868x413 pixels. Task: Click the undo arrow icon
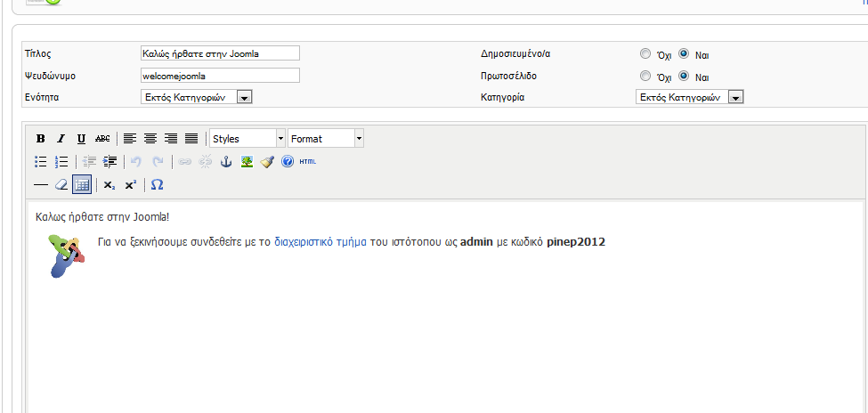pos(136,162)
